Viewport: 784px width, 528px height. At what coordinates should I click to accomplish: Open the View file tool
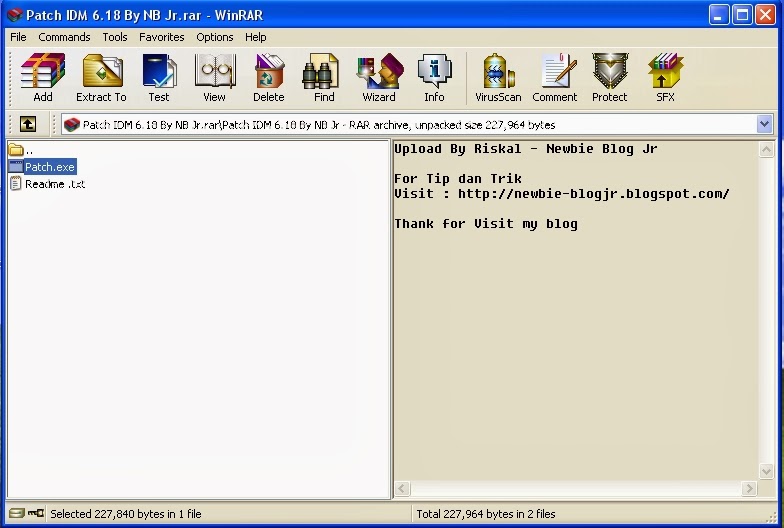pyautogui.click(x=214, y=78)
